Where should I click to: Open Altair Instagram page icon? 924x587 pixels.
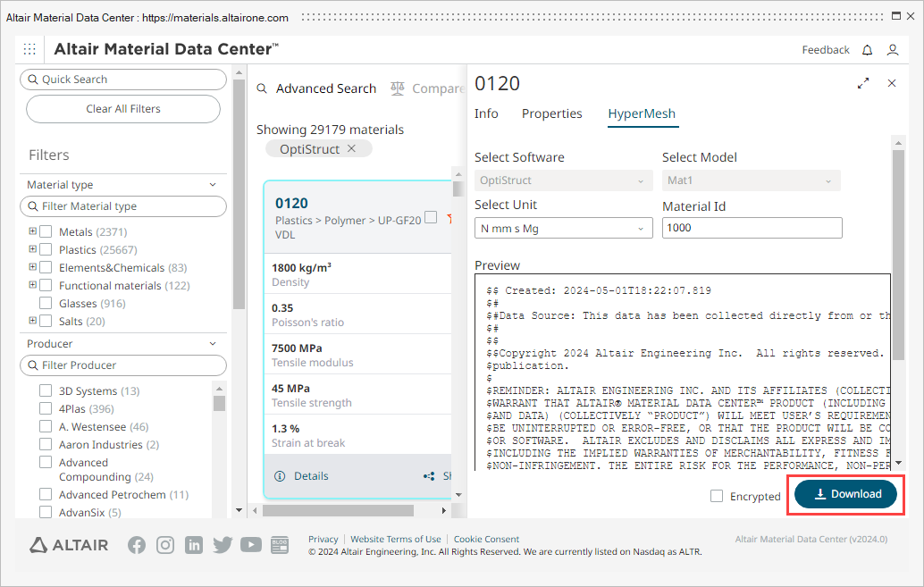tap(165, 545)
